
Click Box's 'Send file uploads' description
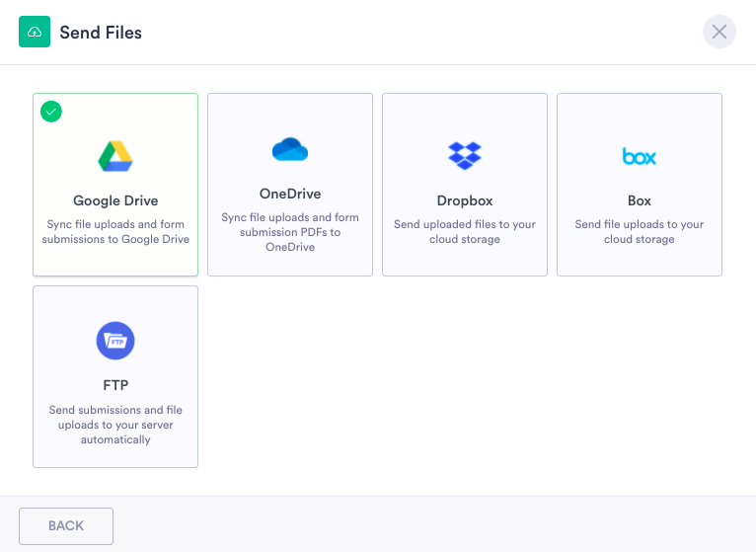(x=640, y=232)
